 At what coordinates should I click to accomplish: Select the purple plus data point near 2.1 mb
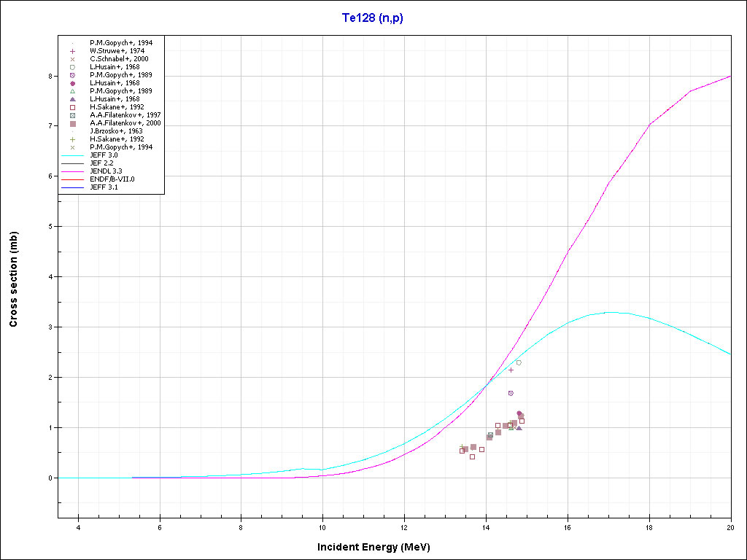[511, 370]
